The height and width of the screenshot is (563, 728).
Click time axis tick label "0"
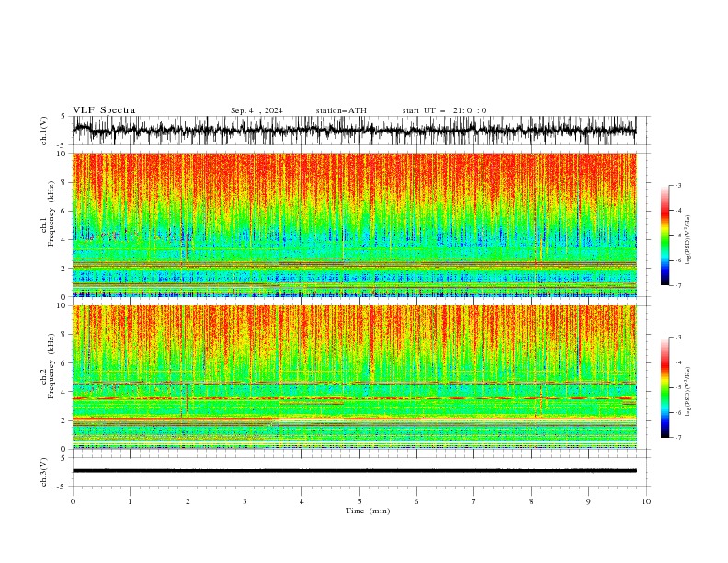coord(73,501)
